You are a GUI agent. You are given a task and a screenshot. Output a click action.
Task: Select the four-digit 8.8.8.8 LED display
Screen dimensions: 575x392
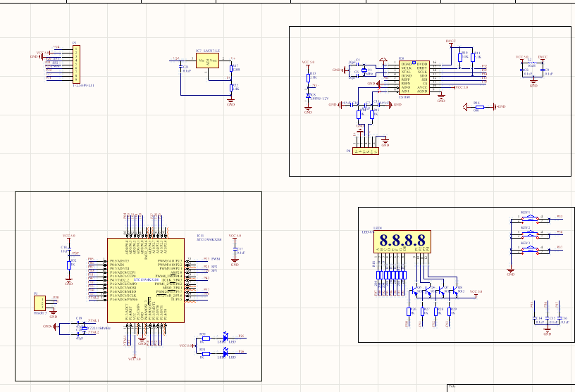(x=402, y=241)
